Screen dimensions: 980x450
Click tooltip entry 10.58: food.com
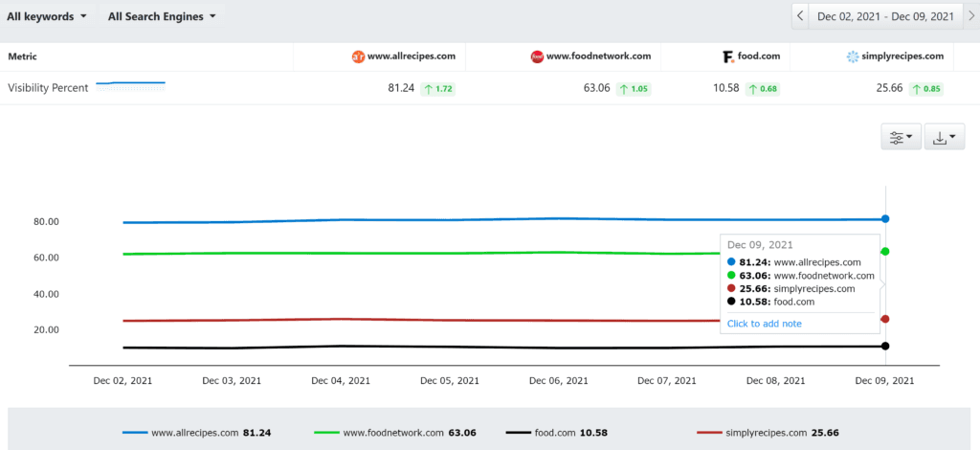tap(770, 302)
